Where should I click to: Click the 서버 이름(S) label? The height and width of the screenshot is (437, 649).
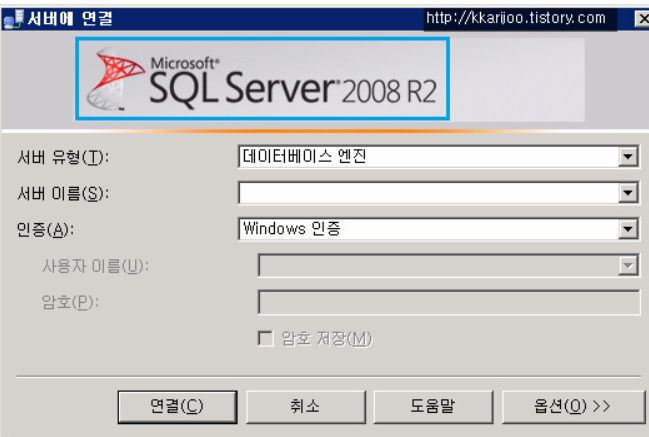[x=63, y=193]
